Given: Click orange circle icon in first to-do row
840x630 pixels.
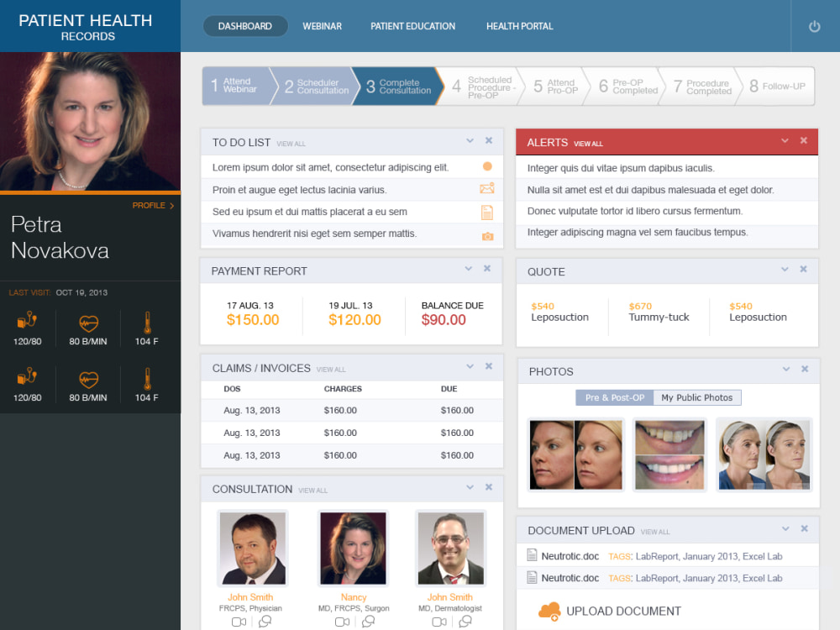Looking at the screenshot, I should point(487,166).
